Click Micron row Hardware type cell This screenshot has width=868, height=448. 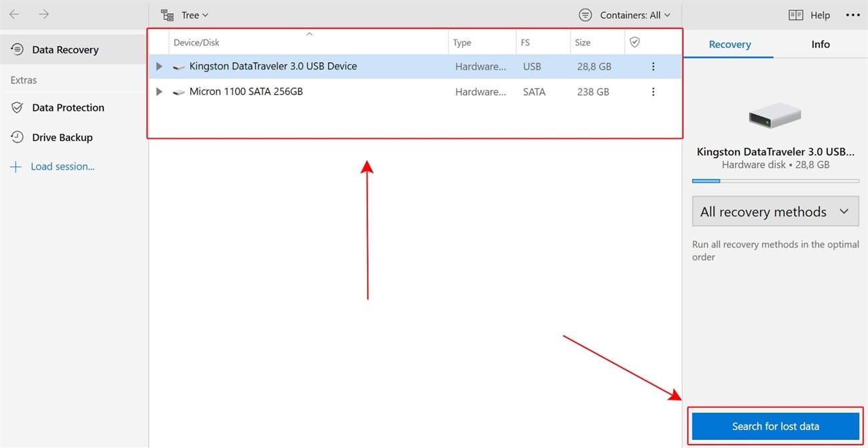coord(481,92)
